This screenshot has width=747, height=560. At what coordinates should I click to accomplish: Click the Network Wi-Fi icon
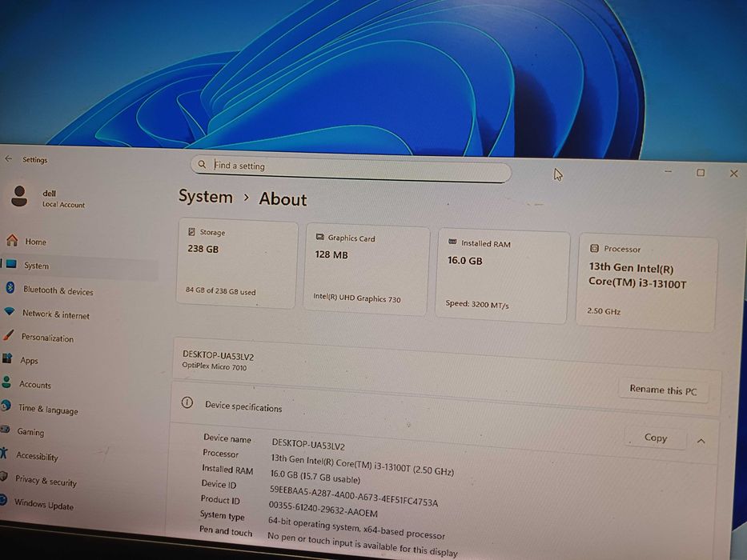9,311
